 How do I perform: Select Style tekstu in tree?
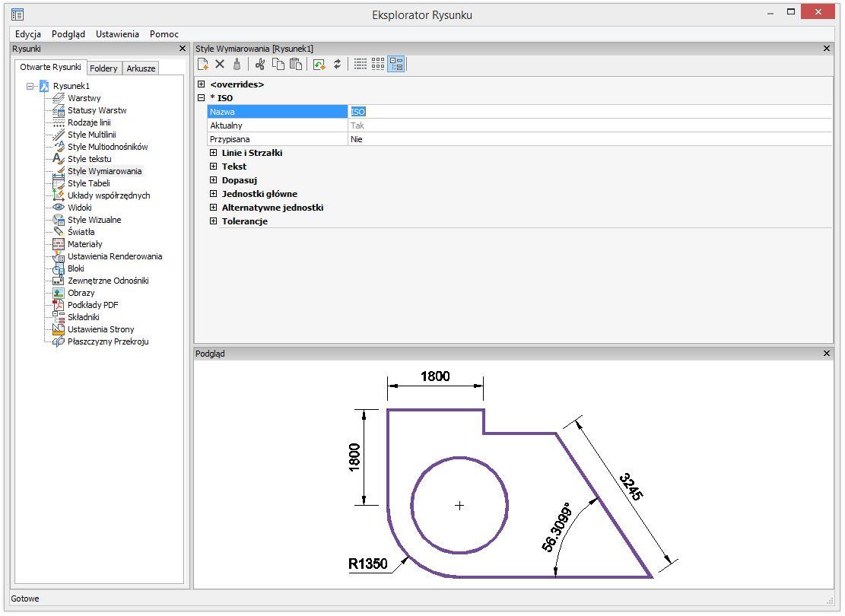(x=90, y=159)
